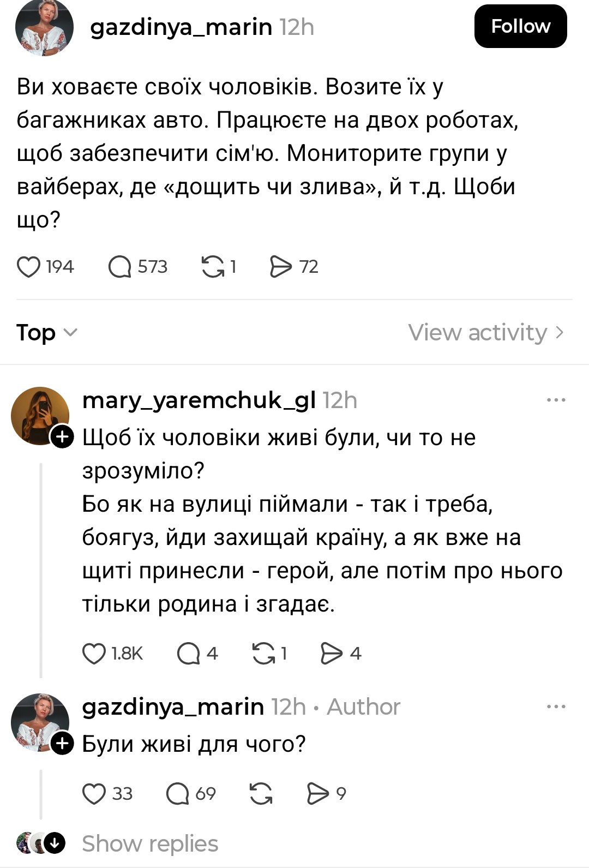Screen dimensions: 589x868
Task: Repost the main gazdinya_marin post
Action: (214, 267)
